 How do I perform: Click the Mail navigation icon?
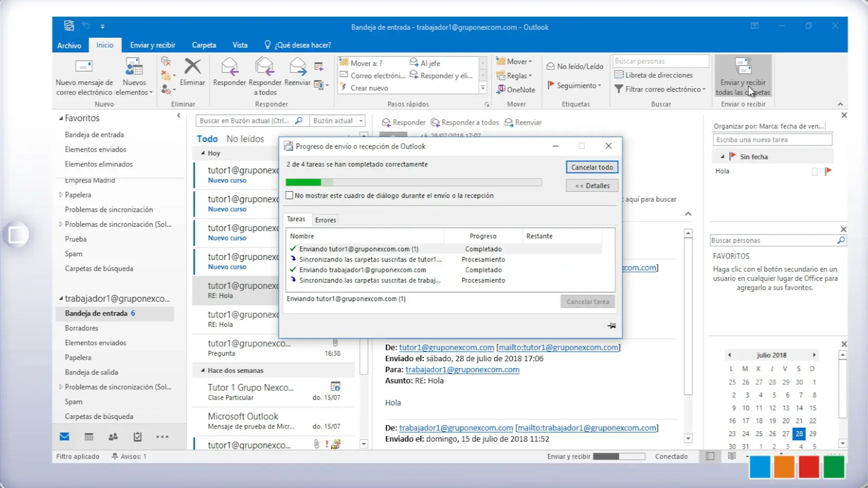point(64,437)
